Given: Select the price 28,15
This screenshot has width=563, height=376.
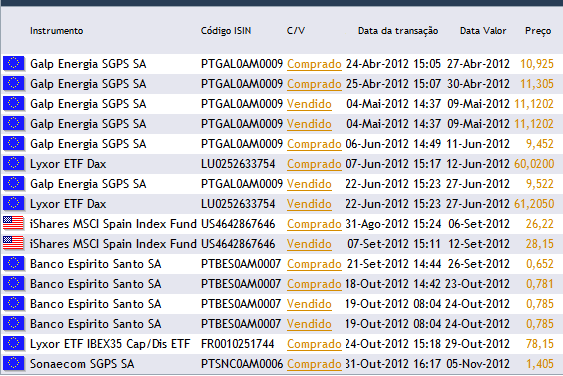Looking at the screenshot, I should click(540, 244).
